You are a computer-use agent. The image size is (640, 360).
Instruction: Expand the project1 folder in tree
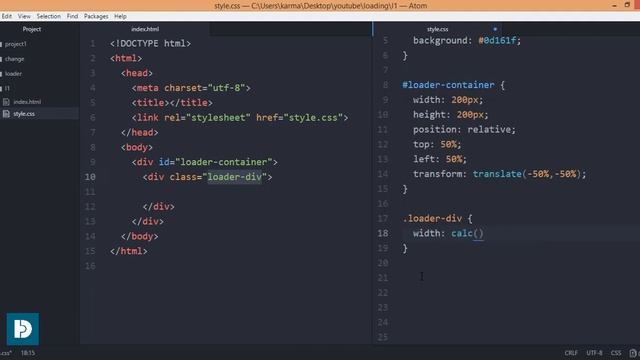click(x=16, y=44)
